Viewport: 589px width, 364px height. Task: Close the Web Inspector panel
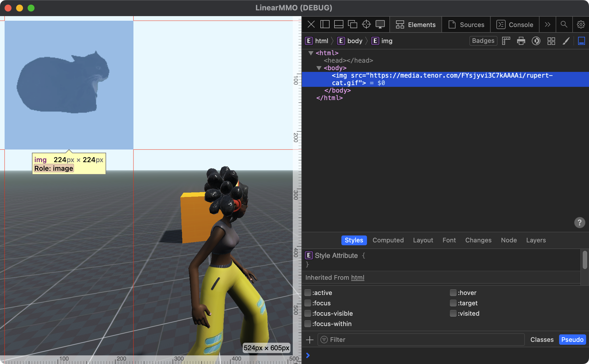311,24
